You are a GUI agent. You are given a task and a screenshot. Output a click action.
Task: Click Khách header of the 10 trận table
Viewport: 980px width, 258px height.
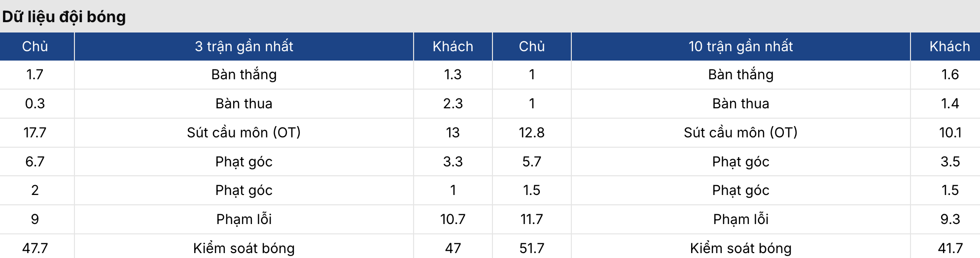point(949,46)
